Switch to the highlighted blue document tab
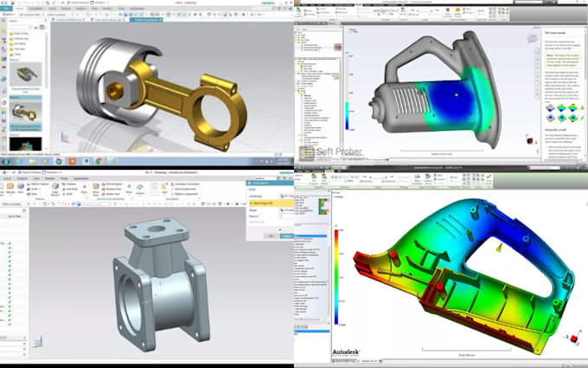Image resolution: width=588 pixels, height=368 pixels. point(146,20)
